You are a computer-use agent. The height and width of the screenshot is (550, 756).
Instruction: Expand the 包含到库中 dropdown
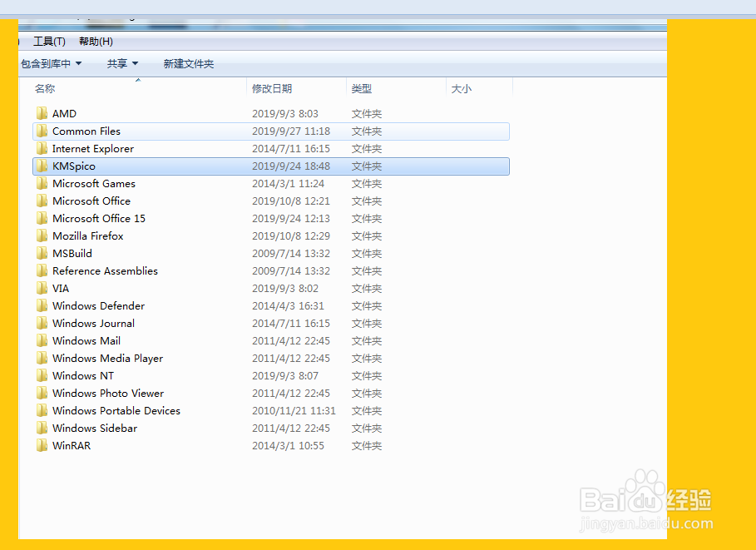51,64
